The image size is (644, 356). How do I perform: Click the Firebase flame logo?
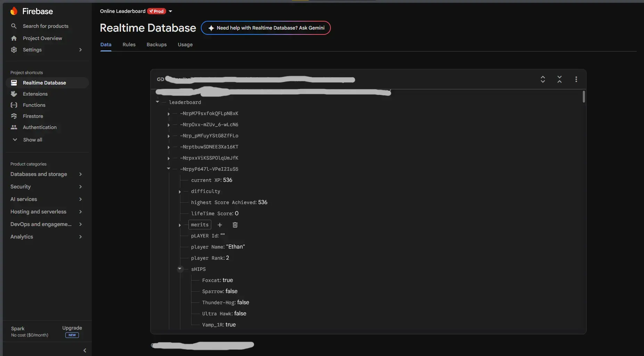[14, 11]
